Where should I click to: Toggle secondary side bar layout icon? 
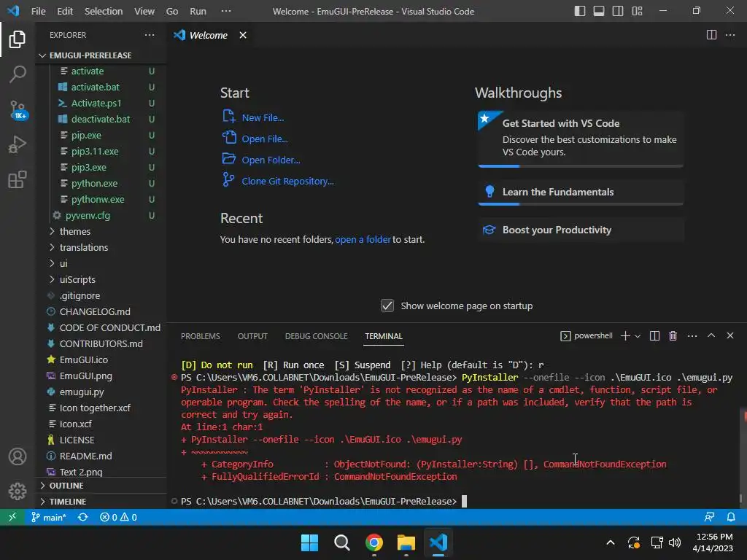click(x=618, y=11)
